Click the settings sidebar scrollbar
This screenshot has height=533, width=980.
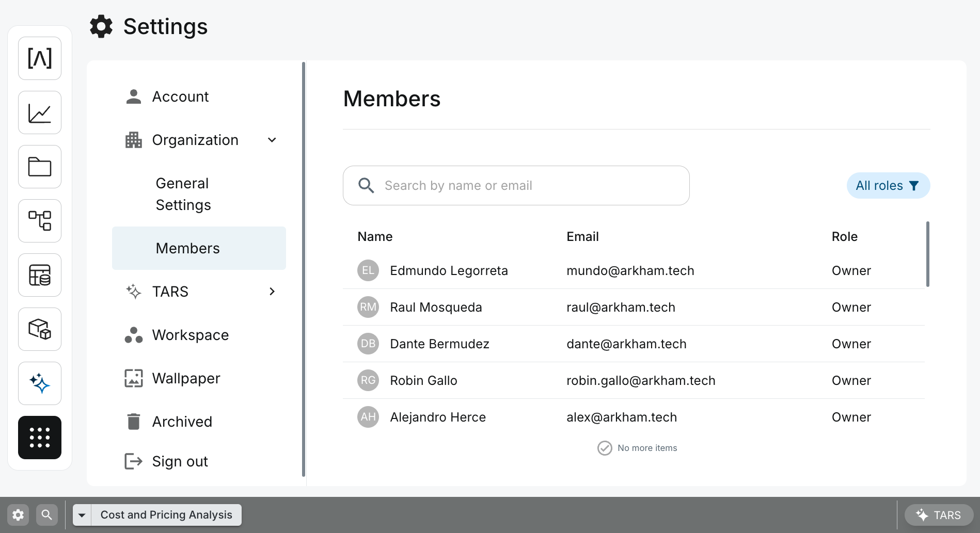click(304, 269)
